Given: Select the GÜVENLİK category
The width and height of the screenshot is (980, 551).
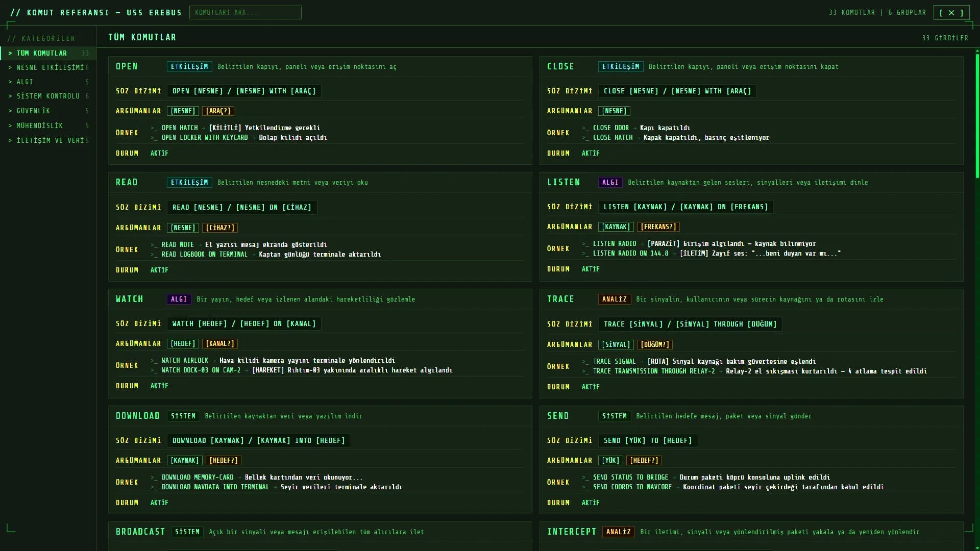Looking at the screenshot, I should point(48,111).
